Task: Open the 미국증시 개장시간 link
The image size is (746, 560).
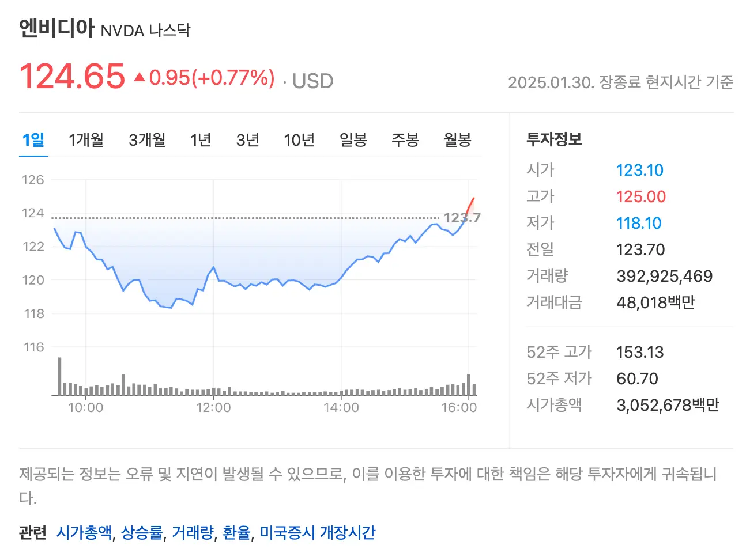Action: [318, 533]
